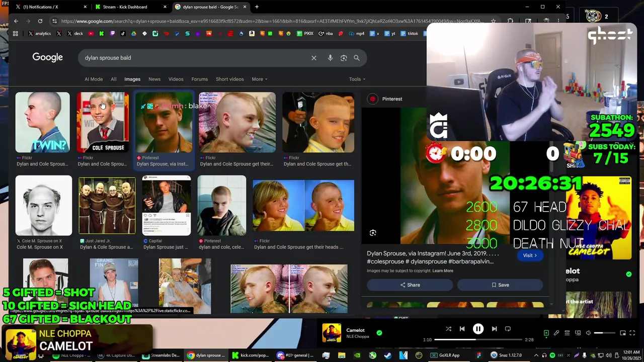
Task: Open the deck bookmark
Action: point(74,34)
